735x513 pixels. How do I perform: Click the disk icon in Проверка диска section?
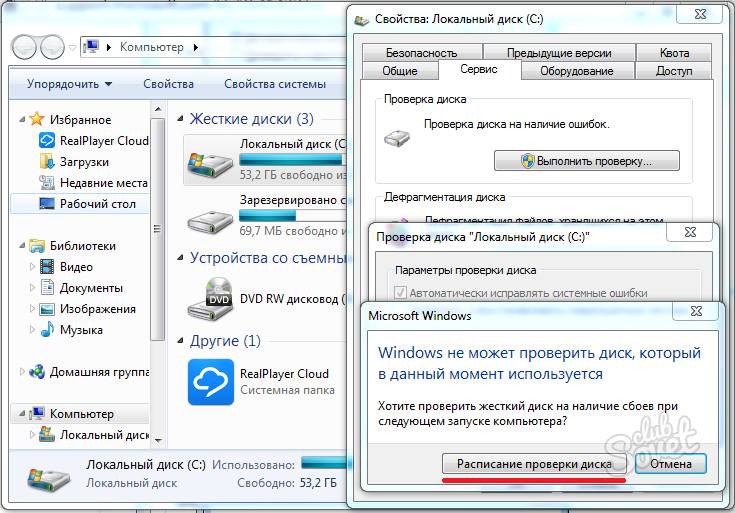point(397,138)
